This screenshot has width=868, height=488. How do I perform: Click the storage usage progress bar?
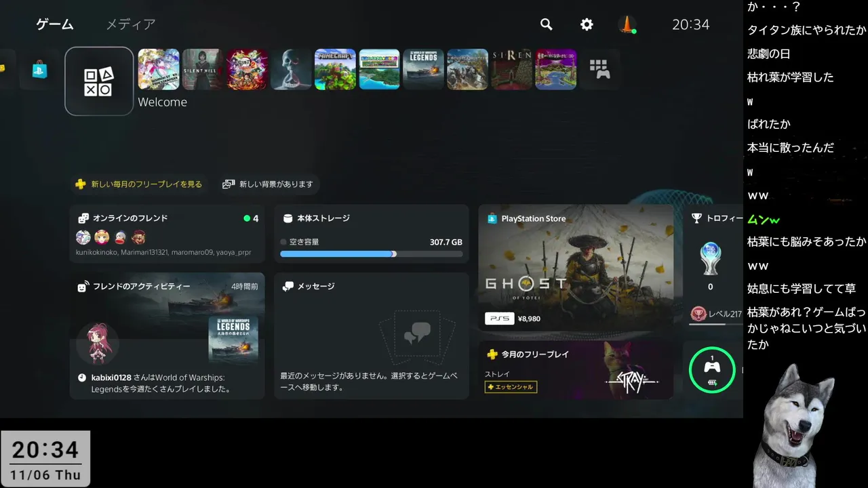click(372, 254)
